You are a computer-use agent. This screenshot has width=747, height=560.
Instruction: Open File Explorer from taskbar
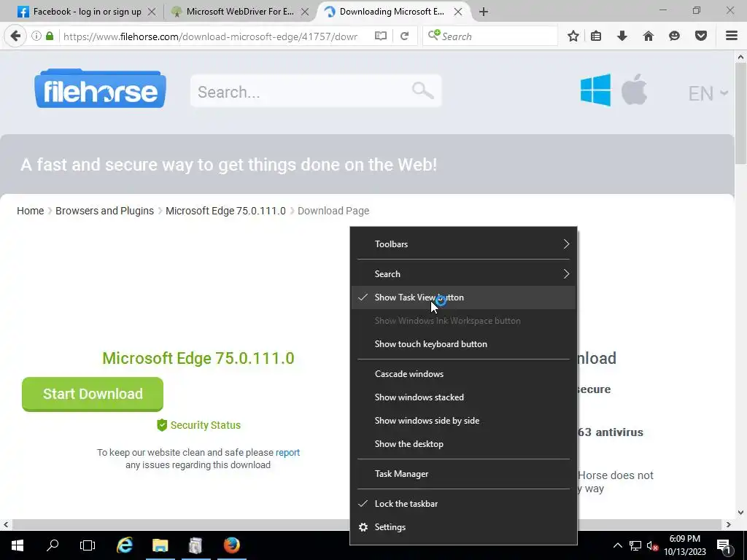point(160,545)
